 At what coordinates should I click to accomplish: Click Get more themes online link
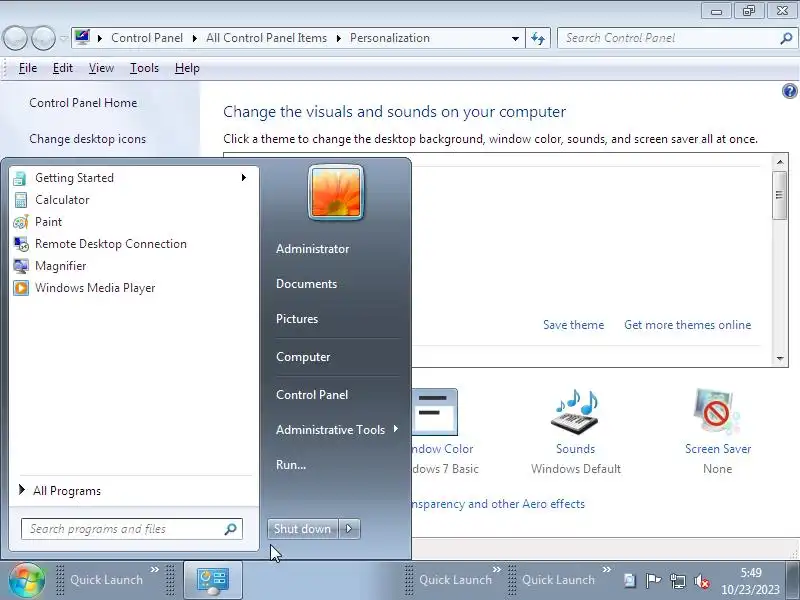(x=687, y=325)
